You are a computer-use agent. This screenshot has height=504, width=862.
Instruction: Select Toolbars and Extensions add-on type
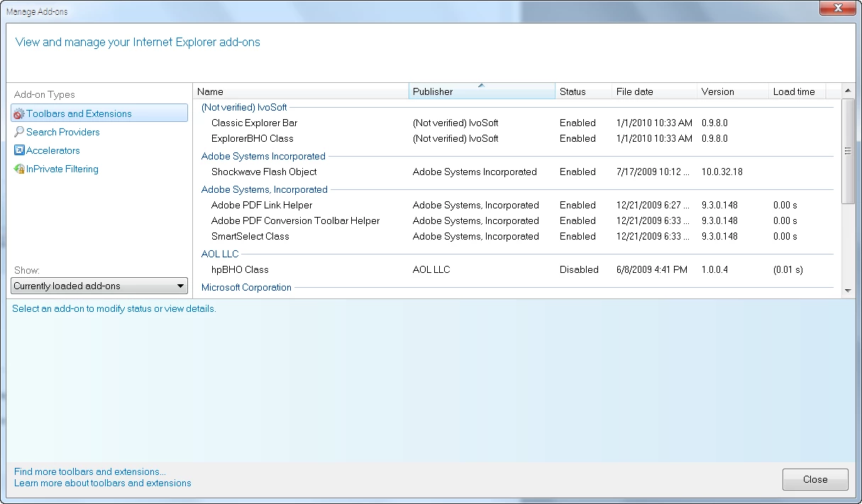(x=99, y=113)
